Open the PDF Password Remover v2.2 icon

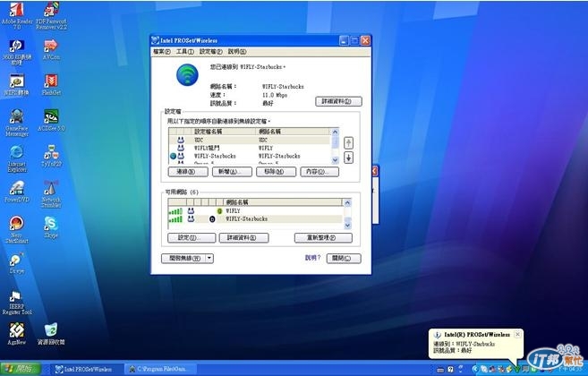click(x=51, y=16)
